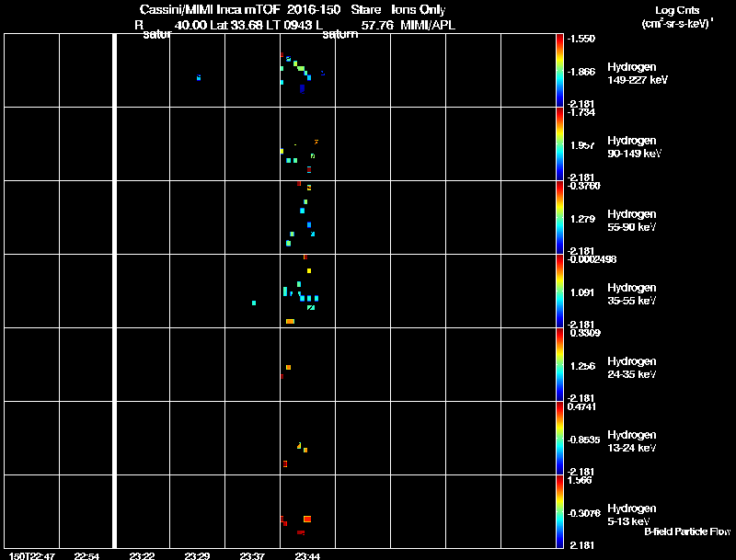Screen dimensions: 736x560
Task: Click the color bar beside Hydrogen 5-13 keV
Action: (x=559, y=512)
